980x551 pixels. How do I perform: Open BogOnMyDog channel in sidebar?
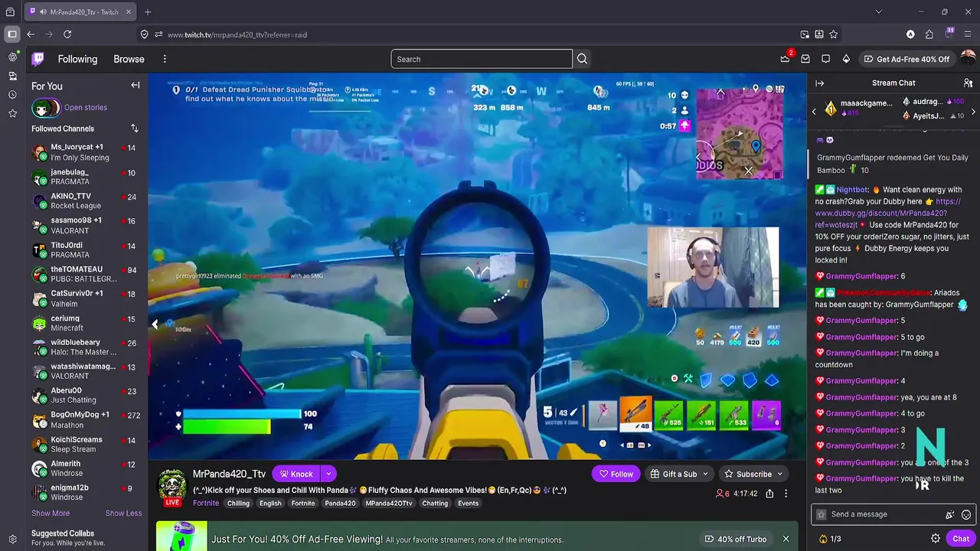[x=83, y=420]
